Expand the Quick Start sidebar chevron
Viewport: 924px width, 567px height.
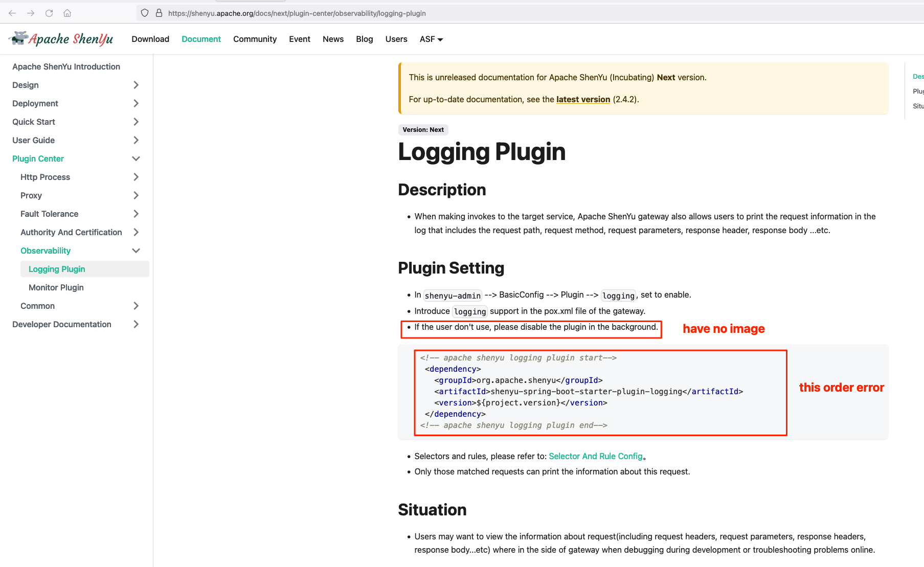[136, 122]
